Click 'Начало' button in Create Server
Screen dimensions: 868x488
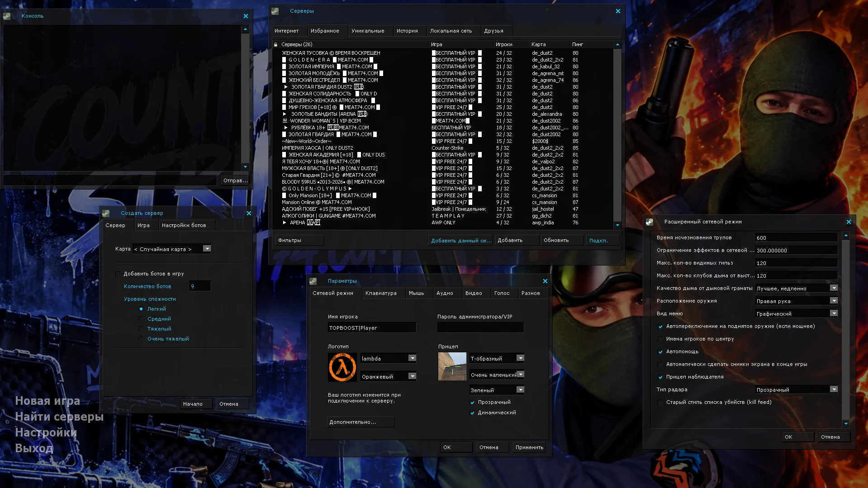tap(197, 404)
